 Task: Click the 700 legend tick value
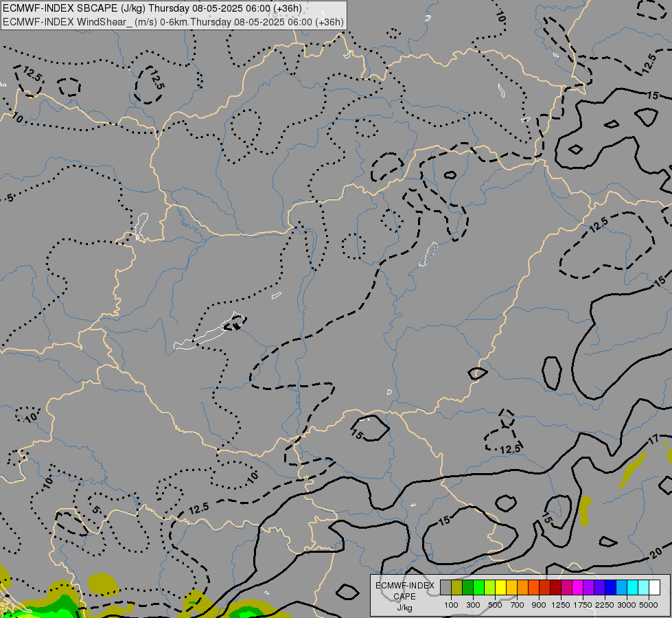(518, 605)
